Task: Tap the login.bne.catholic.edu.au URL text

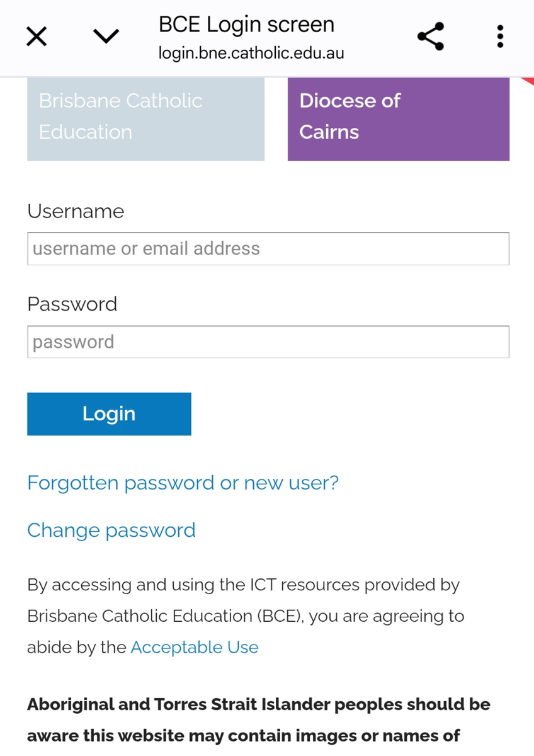Action: (251, 53)
